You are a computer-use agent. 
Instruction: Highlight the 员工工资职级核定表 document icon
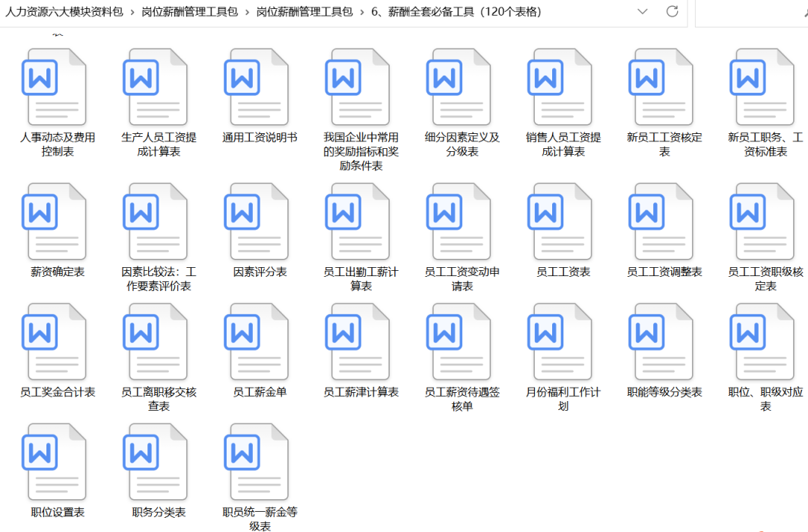point(762,221)
